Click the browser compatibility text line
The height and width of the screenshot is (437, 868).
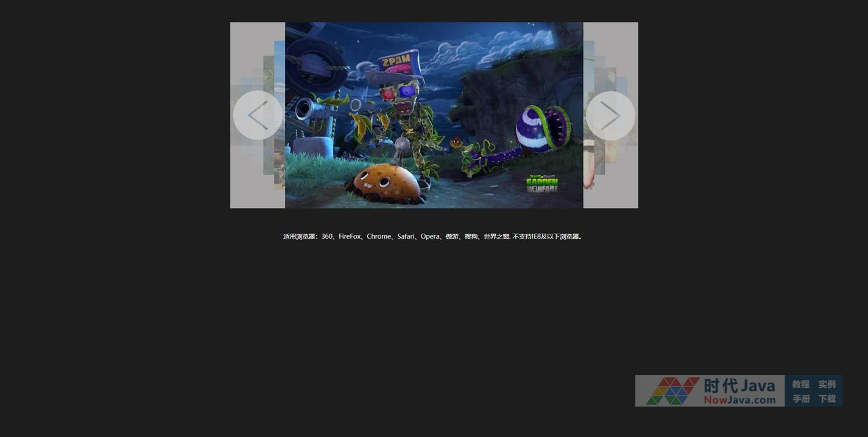pos(433,236)
